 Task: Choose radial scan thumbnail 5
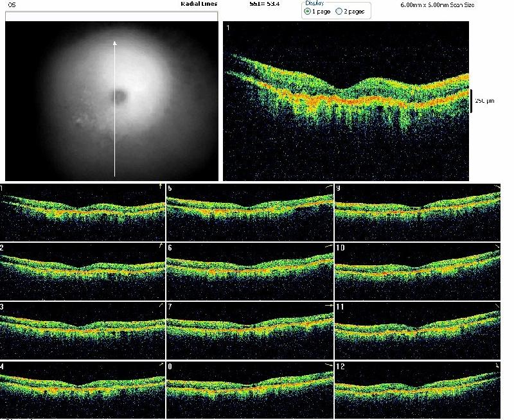click(x=249, y=212)
